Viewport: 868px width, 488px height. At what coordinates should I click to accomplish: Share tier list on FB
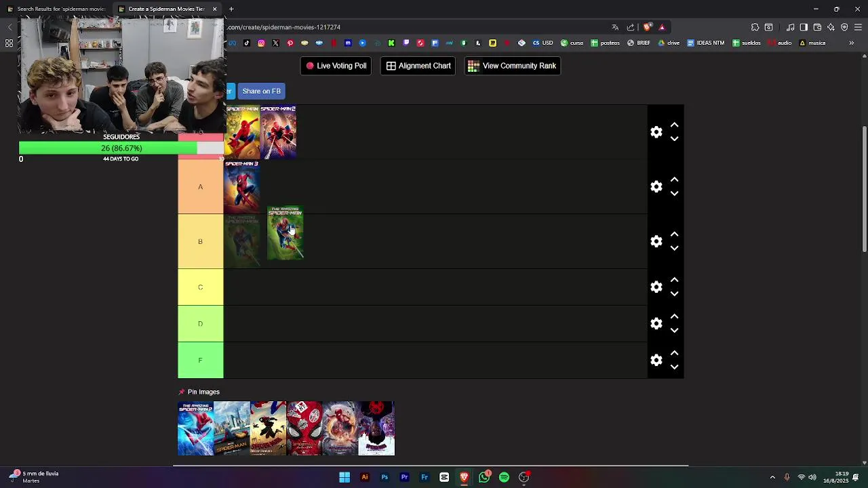click(261, 91)
